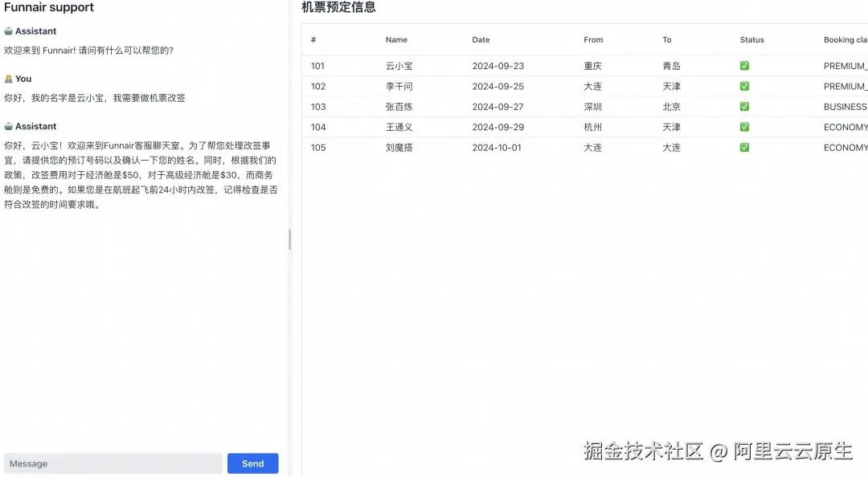Click the status icon on 王通义's row
This screenshot has height=477, width=868.
point(743,127)
